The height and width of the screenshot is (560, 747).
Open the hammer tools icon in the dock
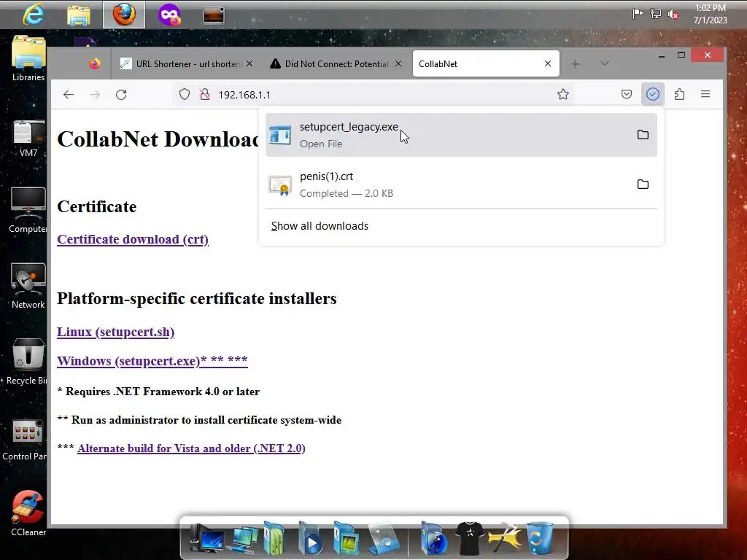(505, 539)
